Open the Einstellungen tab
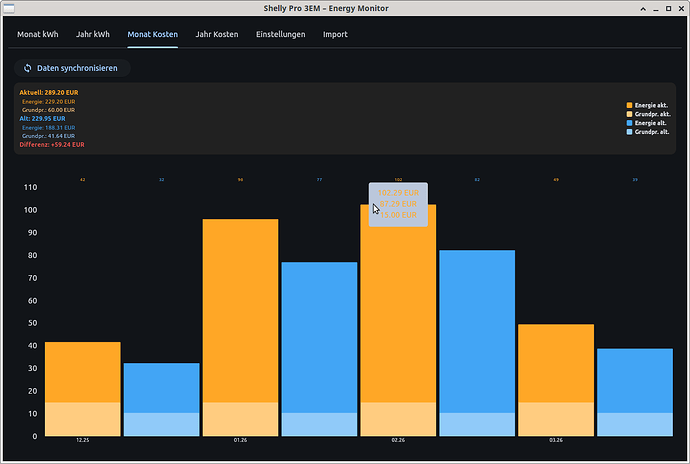Image resolution: width=690 pixels, height=464 pixels. (281, 34)
